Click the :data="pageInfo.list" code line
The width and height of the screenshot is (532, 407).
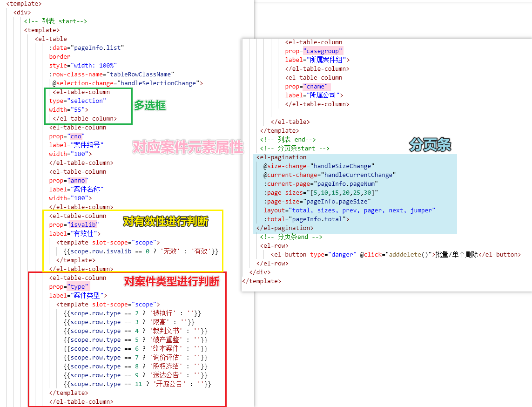tap(87, 48)
